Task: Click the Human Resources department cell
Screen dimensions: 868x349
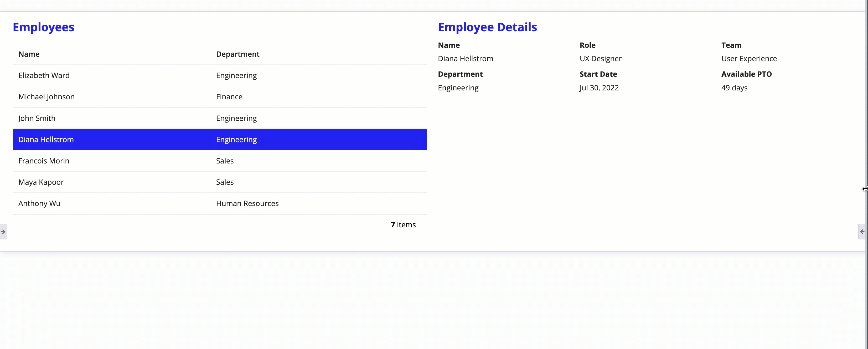Action: pyautogui.click(x=247, y=203)
